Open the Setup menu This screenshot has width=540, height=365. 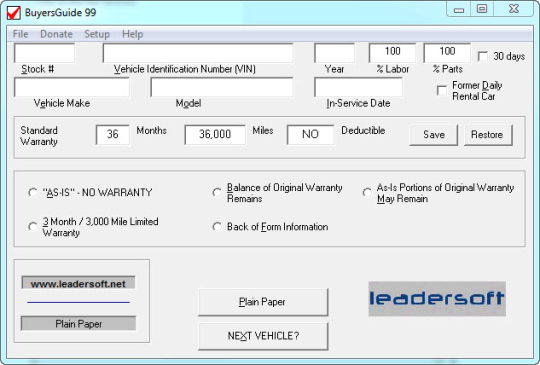pos(97,34)
